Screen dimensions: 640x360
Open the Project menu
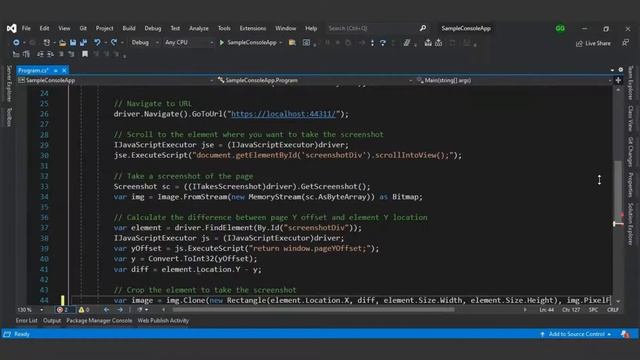104,28
